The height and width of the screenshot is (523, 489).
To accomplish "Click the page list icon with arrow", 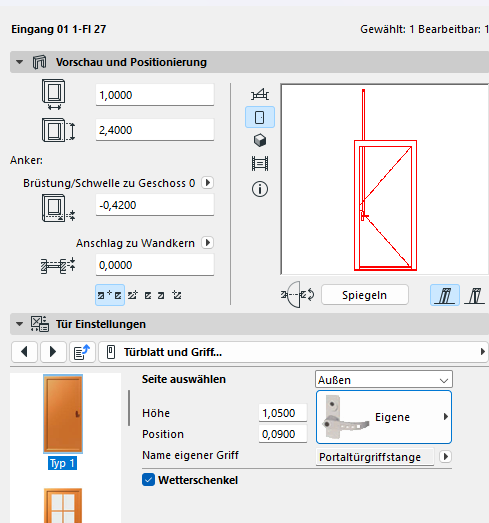I will click(x=82, y=352).
